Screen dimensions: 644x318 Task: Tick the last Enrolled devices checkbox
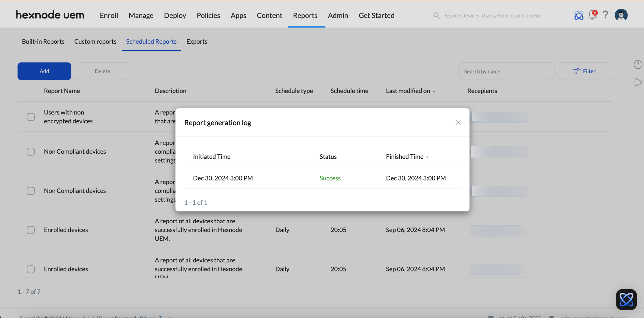[x=31, y=269]
